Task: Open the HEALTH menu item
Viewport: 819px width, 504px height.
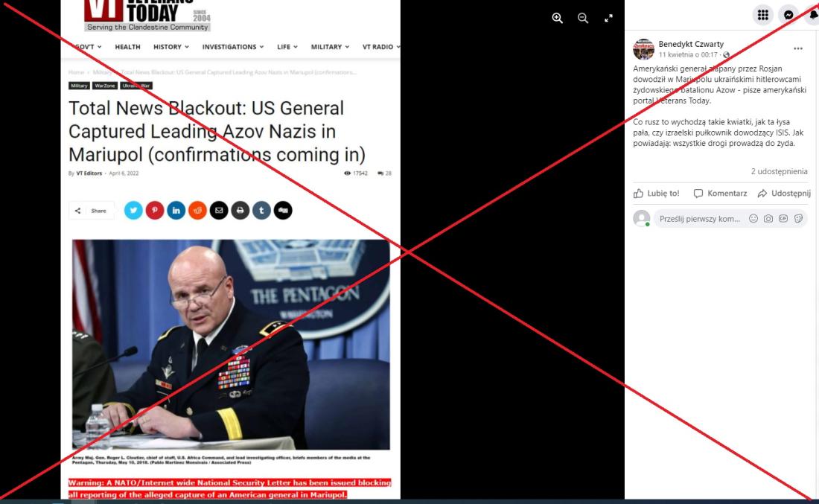Action: click(127, 47)
